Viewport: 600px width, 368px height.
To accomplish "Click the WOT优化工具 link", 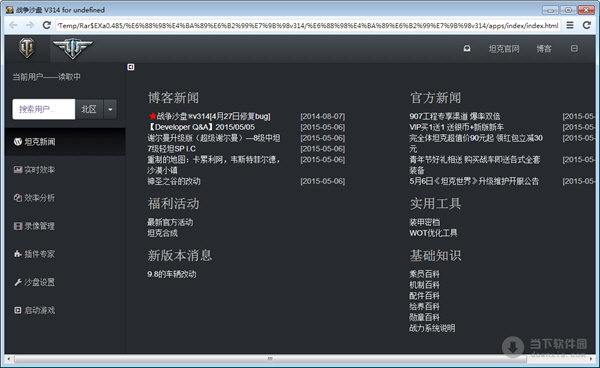I will click(x=433, y=233).
